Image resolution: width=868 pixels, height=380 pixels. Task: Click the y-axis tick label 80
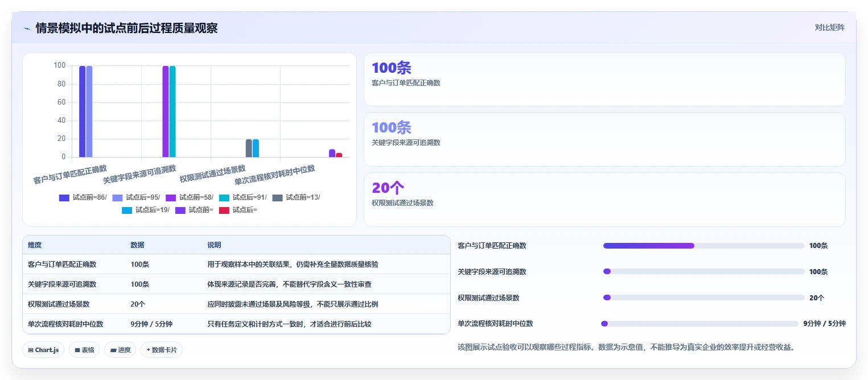(x=61, y=84)
